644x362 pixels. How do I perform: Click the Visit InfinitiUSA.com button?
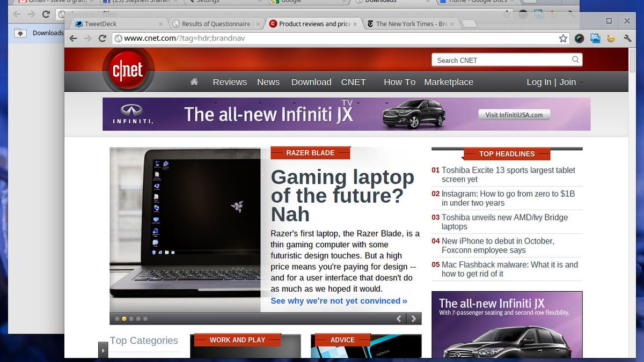[x=514, y=114]
